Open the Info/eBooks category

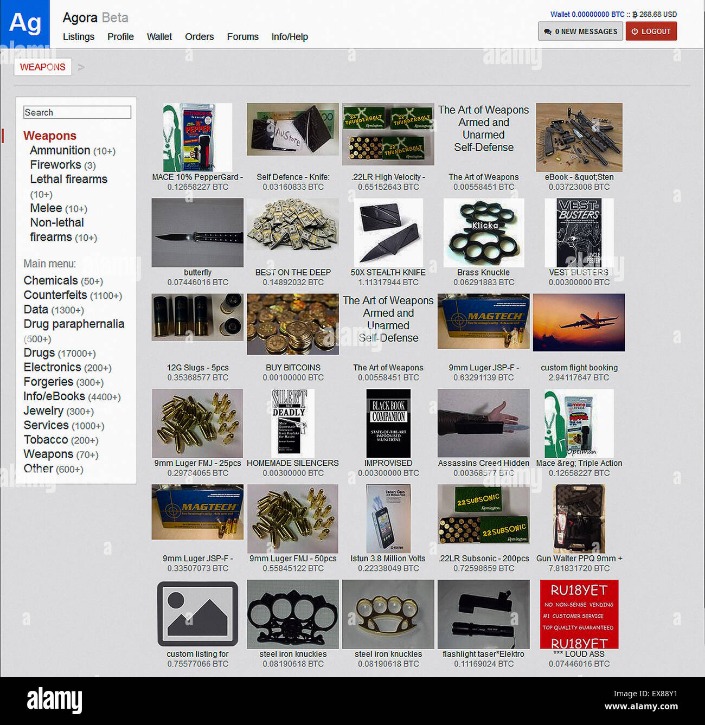point(72,397)
